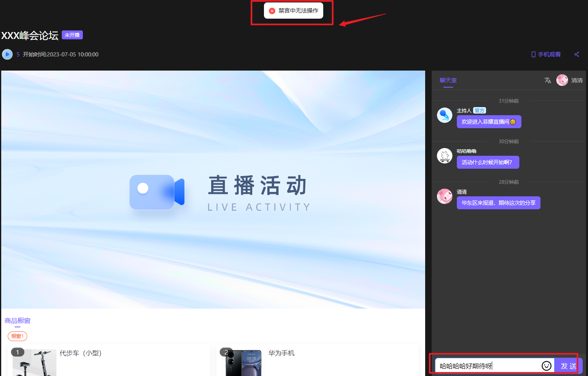The width and height of the screenshot is (588, 376).
Task: Click the 欢迎进入菲耀直播间 message bubble
Action: click(489, 122)
